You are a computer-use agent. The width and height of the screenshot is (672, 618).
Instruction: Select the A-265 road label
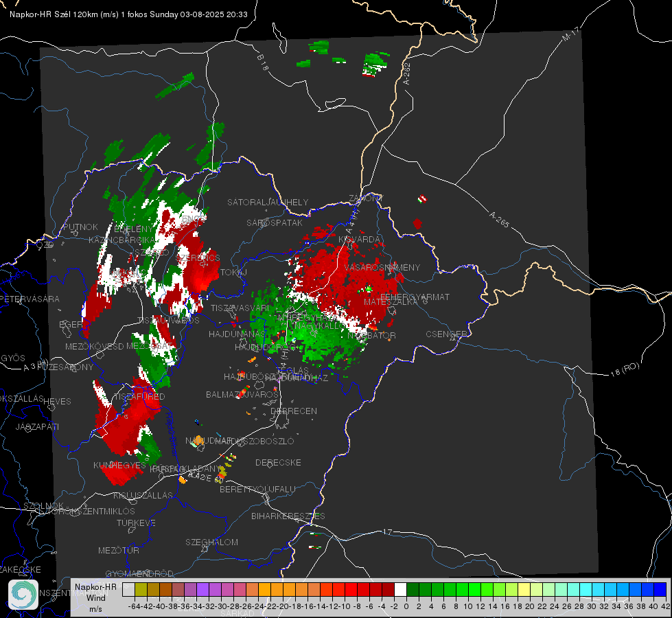click(499, 220)
